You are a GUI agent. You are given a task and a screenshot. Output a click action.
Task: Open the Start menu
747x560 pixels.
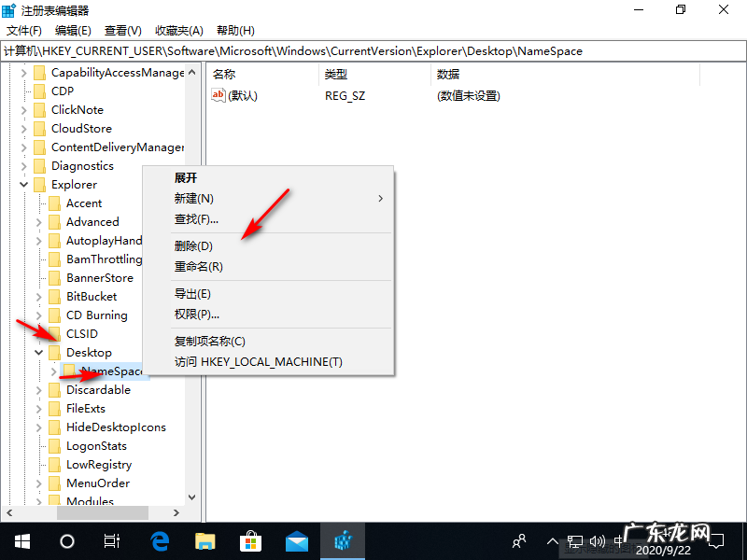(21, 540)
